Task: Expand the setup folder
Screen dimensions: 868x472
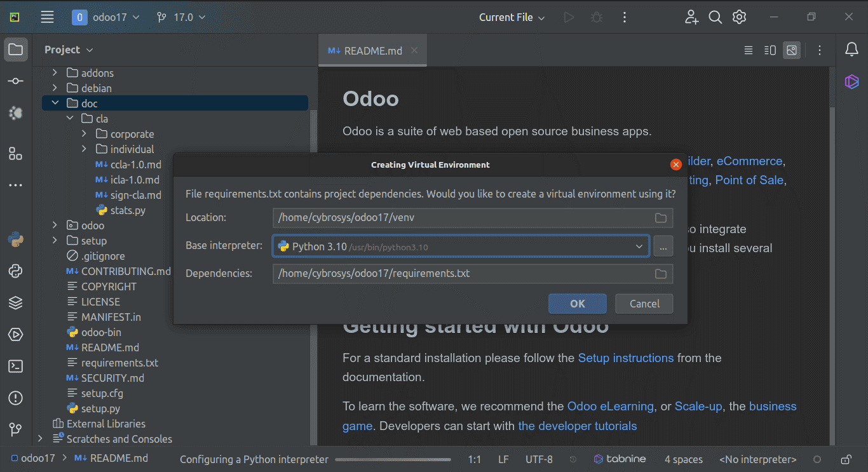Action: click(55, 241)
